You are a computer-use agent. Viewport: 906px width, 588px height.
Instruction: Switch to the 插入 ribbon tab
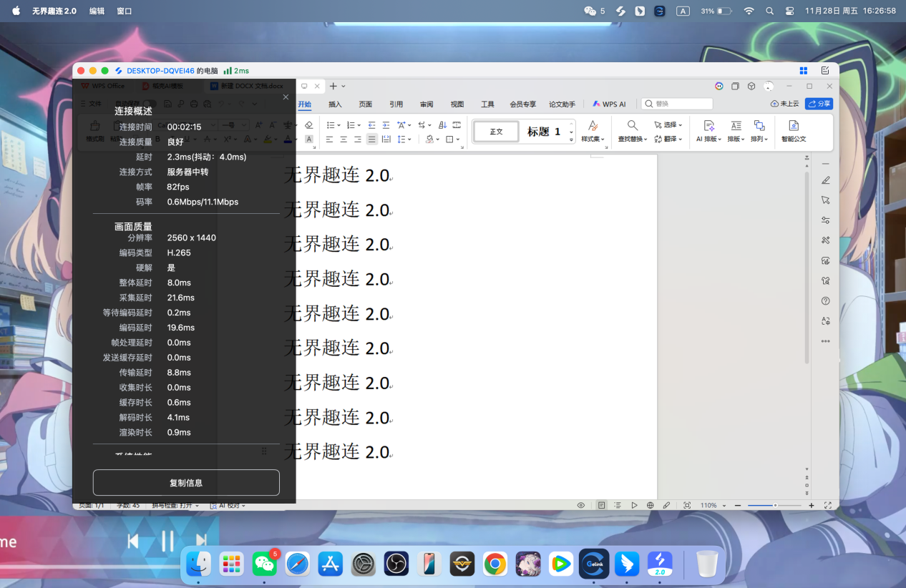tap(335, 104)
